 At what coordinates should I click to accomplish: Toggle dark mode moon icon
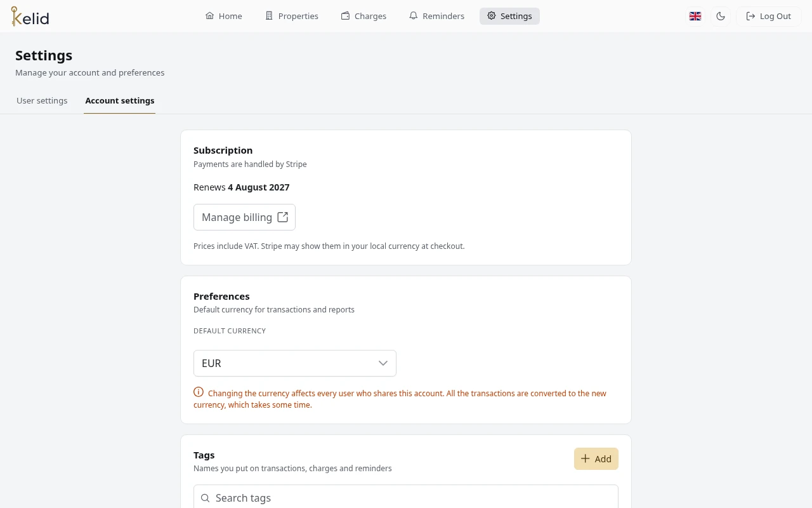721,17
